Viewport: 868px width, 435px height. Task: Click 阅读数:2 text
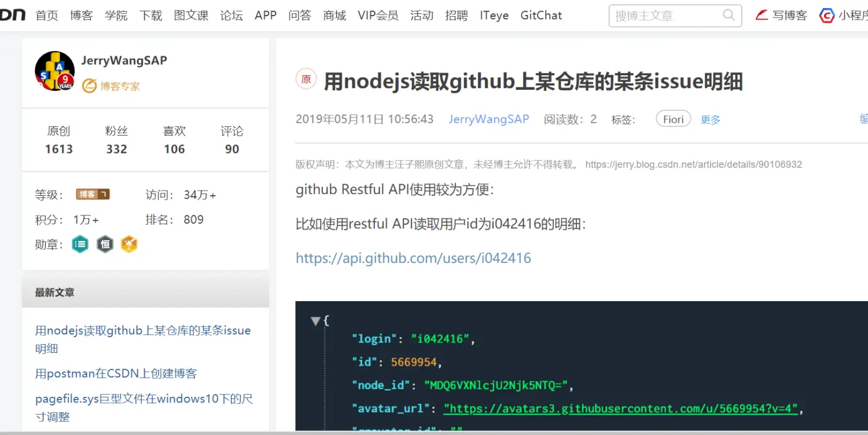pyautogui.click(x=570, y=119)
